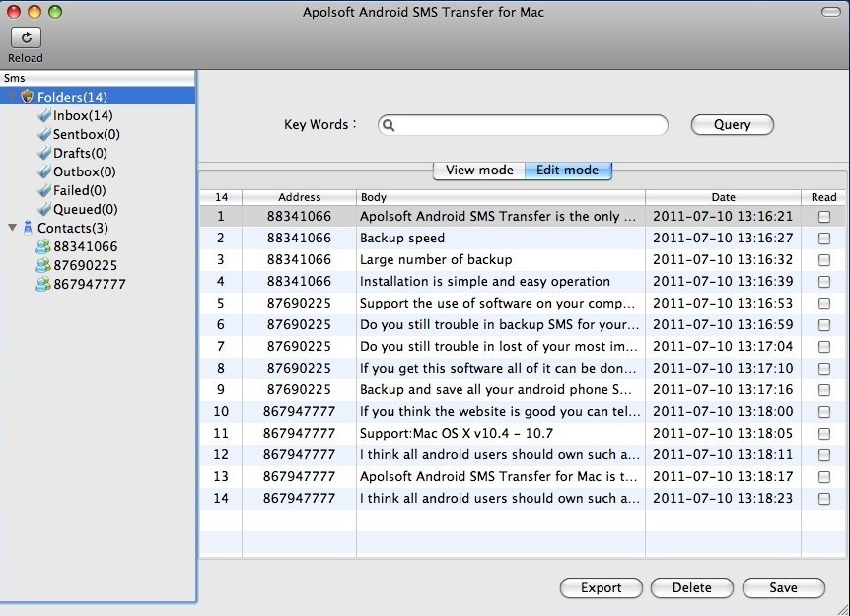Mark message 5 as read
Viewport: 850px width, 616px height.
[x=823, y=304]
